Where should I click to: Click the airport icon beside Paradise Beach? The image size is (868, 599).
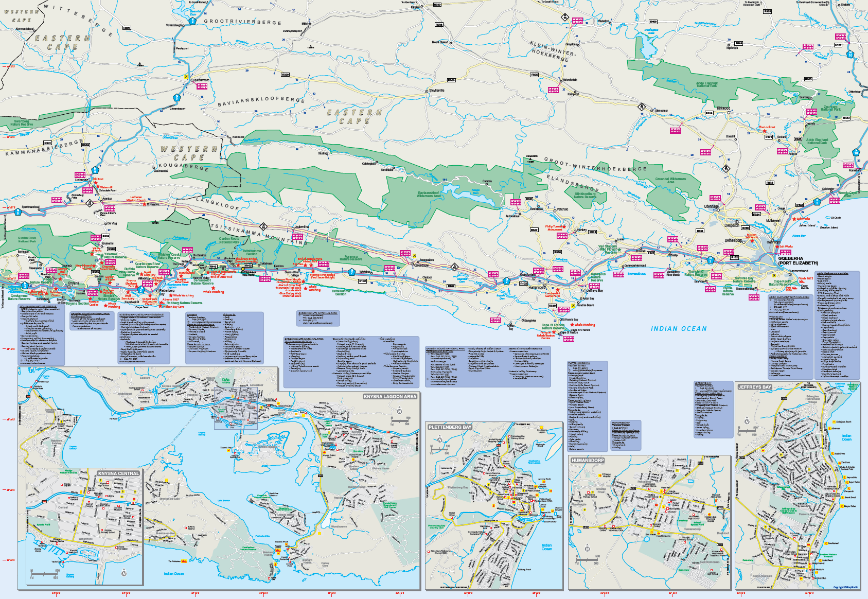pyautogui.click(x=573, y=305)
